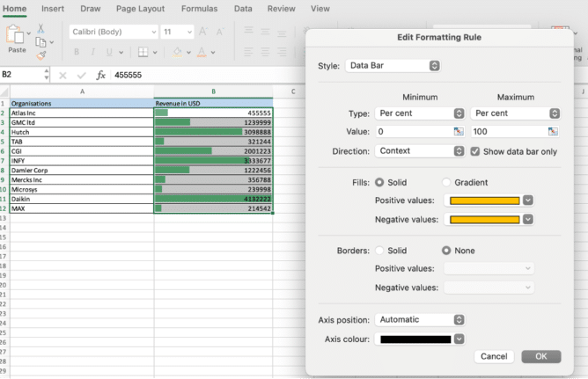Screen dimensions: 588x379
Task: Click the Copy icon in ribbon
Action: coord(40,41)
